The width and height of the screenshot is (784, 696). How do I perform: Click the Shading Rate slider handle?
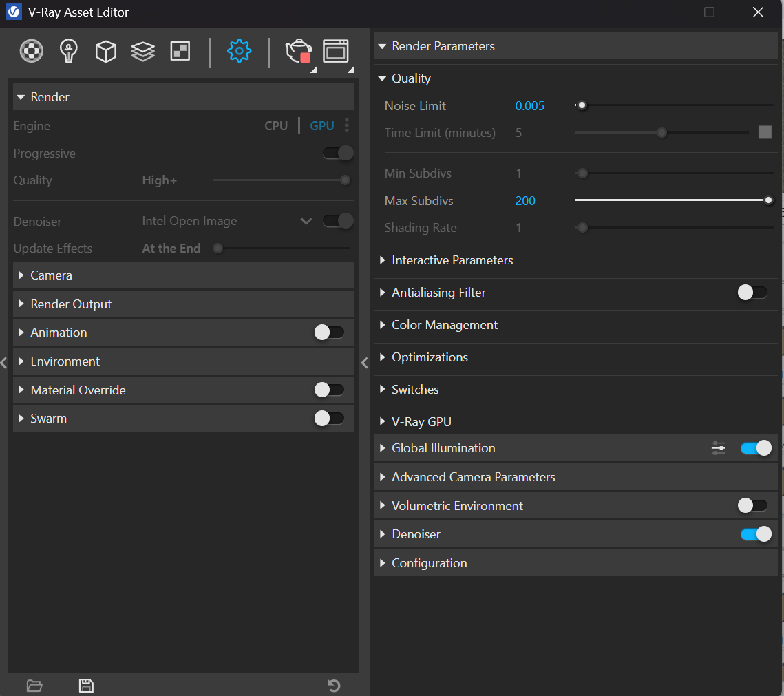pyautogui.click(x=582, y=228)
